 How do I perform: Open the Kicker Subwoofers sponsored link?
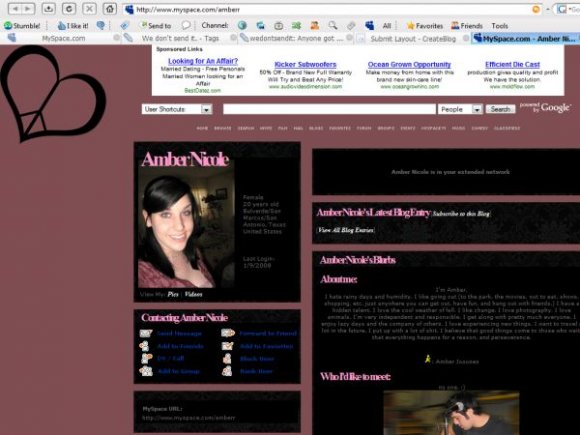[x=305, y=64]
